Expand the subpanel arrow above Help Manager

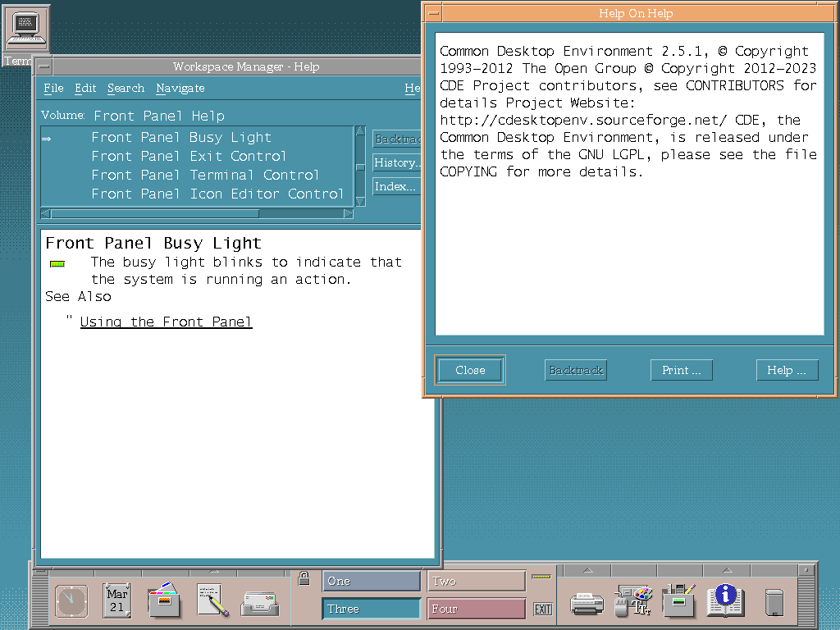(x=726, y=570)
